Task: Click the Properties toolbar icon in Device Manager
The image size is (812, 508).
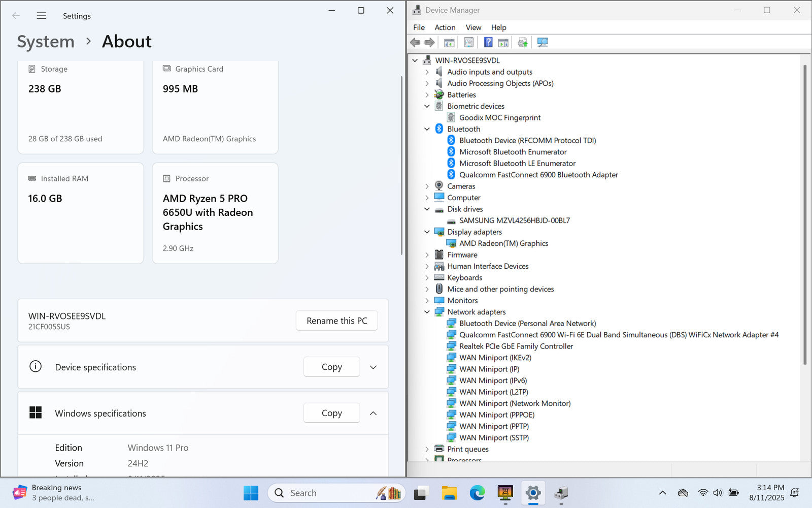Action: point(468,43)
